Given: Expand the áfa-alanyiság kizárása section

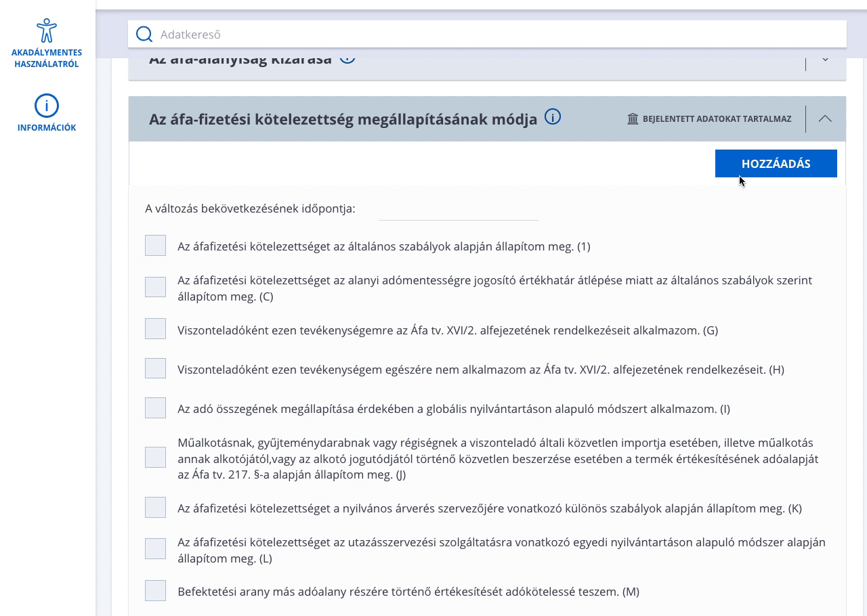Looking at the screenshot, I should pyautogui.click(x=825, y=60).
